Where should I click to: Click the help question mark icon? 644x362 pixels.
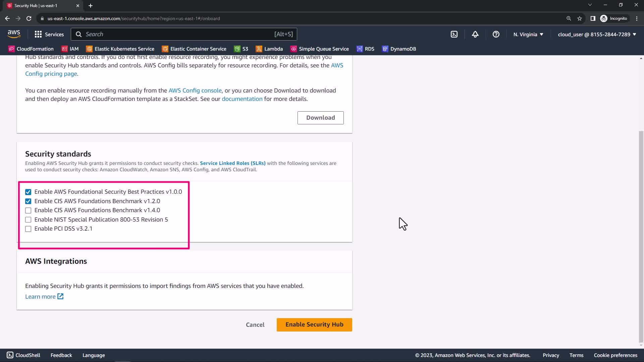tap(496, 34)
